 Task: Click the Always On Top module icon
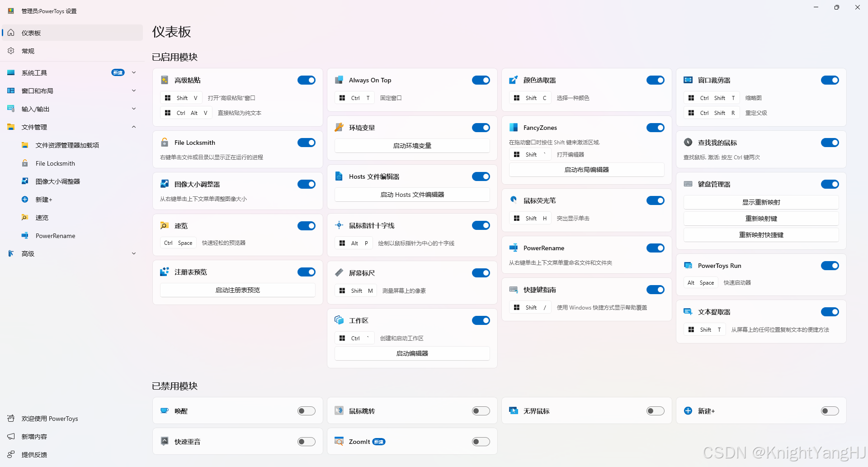(x=339, y=80)
